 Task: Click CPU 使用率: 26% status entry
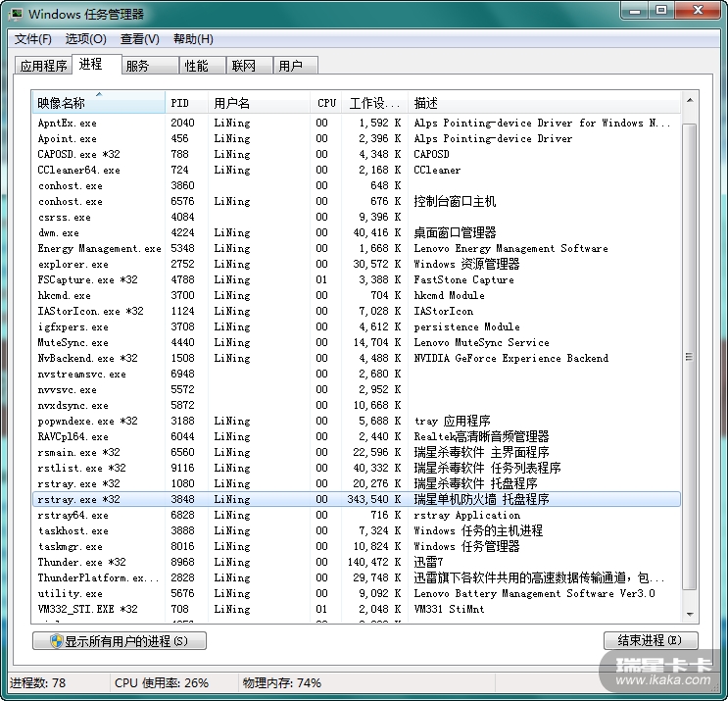coord(162,683)
